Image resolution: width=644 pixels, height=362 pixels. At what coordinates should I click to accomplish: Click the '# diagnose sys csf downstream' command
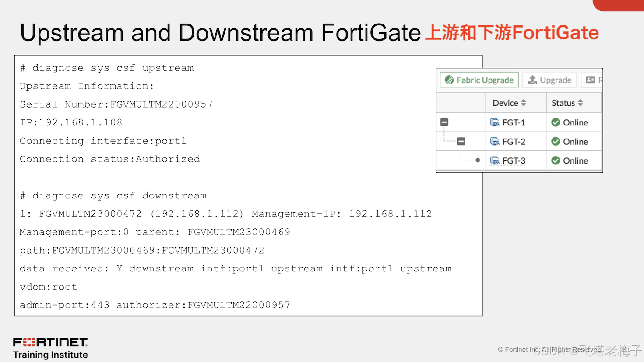pos(113,196)
